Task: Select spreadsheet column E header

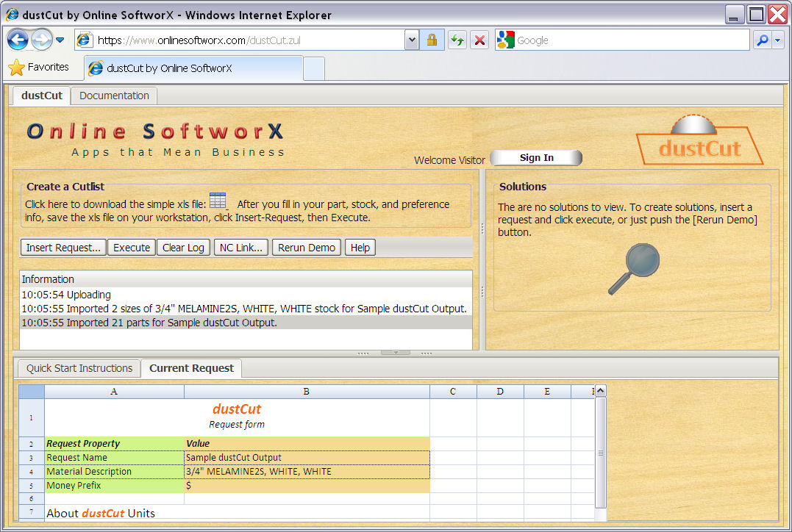Action: (547, 392)
